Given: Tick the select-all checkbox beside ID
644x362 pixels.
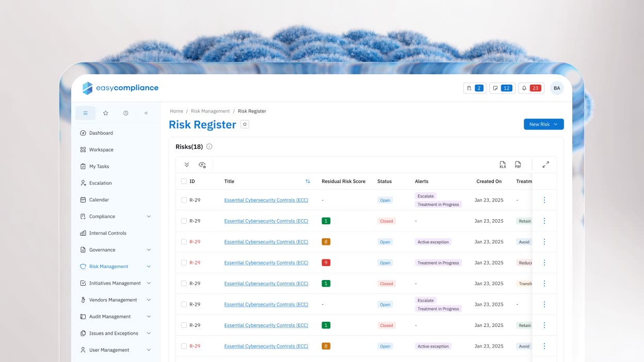Looking at the screenshot, I should 184,182.
